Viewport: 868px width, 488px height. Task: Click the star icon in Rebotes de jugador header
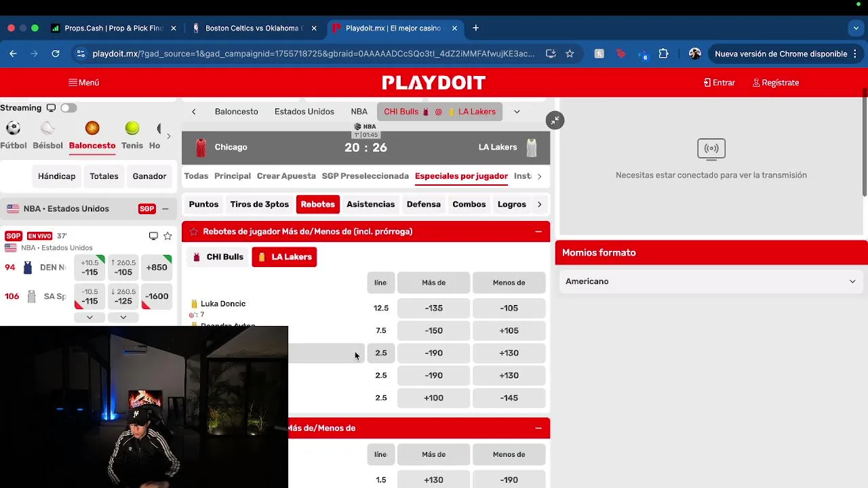(x=194, y=232)
